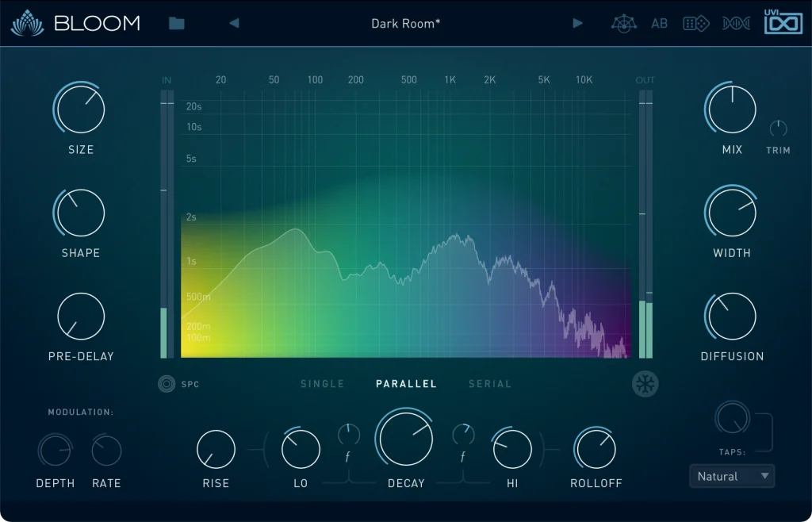This screenshot has height=522, width=812.
Task: Click the DNA mutate icon
Action: point(736,24)
